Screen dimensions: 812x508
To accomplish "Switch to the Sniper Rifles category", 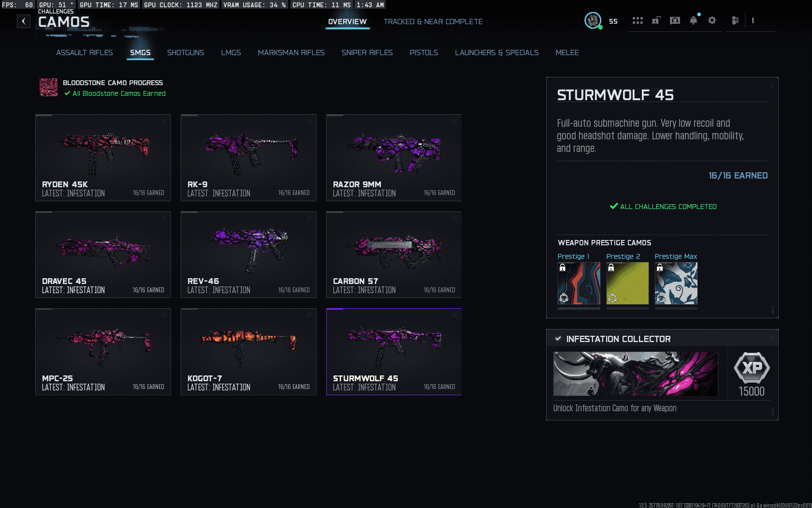I will [367, 53].
